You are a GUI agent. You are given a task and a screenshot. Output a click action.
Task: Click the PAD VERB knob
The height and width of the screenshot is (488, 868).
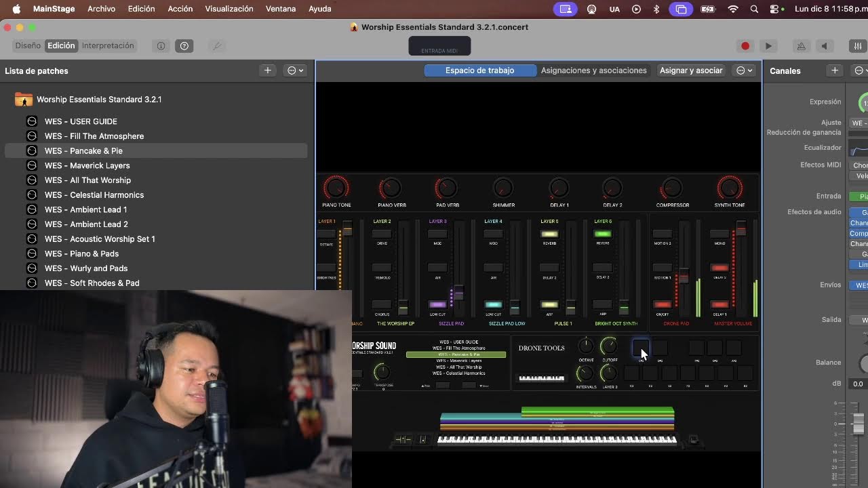pyautogui.click(x=447, y=188)
